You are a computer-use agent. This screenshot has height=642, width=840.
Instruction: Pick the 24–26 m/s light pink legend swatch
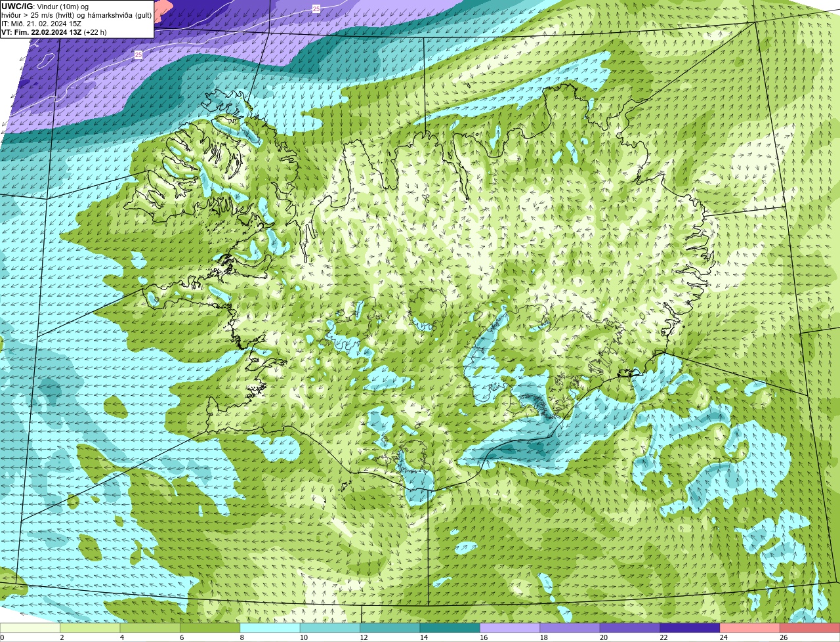click(x=751, y=628)
